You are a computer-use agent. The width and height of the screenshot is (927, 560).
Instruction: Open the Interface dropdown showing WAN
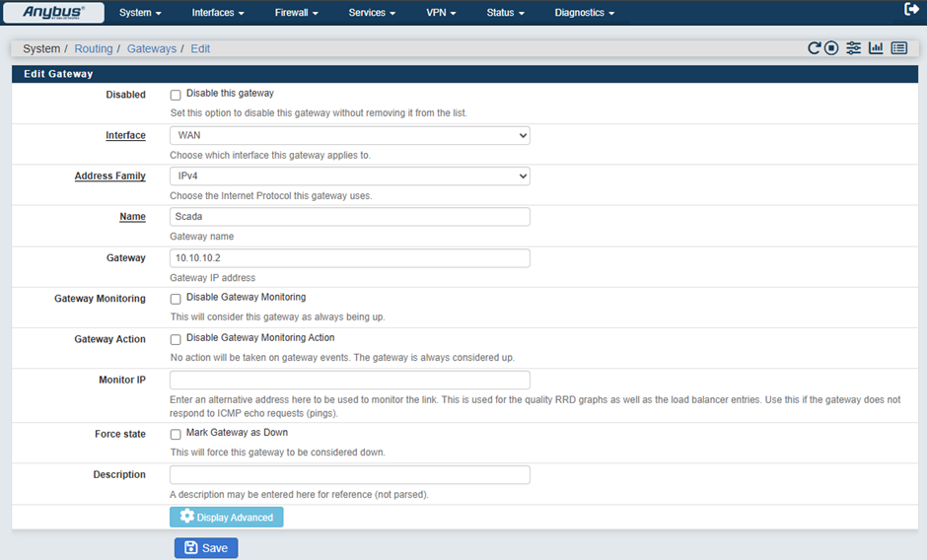[x=349, y=135]
